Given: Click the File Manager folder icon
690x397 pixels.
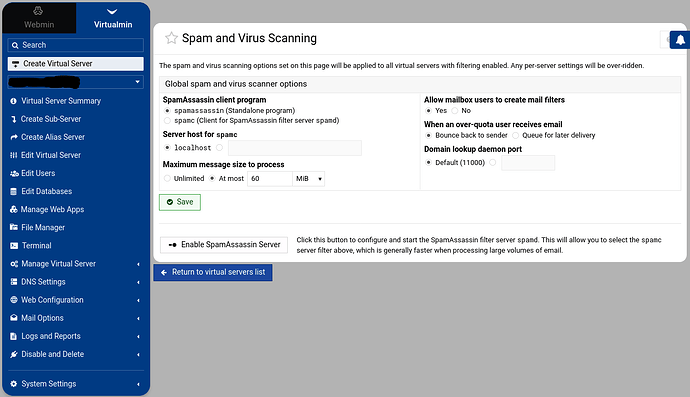Looking at the screenshot, I should point(14,228).
